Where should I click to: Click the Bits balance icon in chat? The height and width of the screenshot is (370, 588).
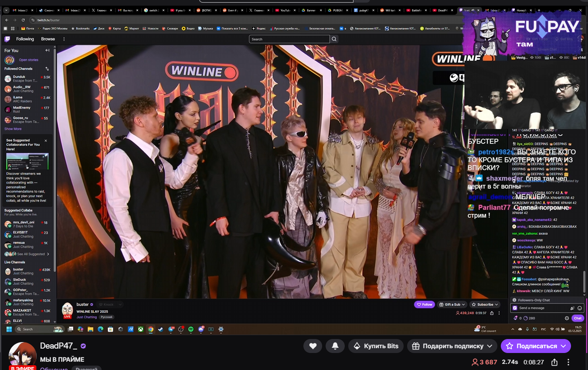(x=516, y=318)
